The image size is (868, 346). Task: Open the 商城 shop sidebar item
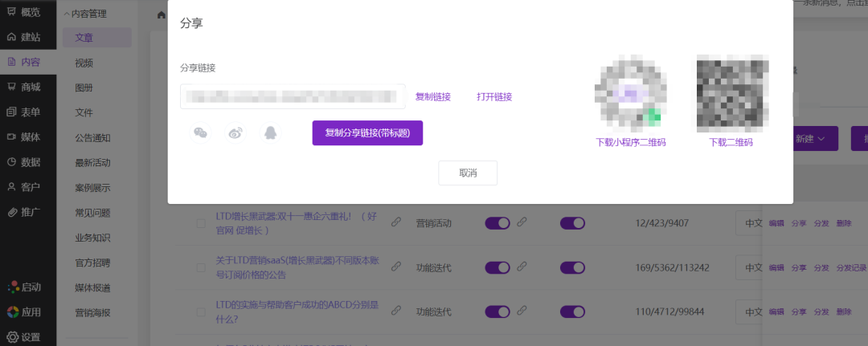coord(23,87)
